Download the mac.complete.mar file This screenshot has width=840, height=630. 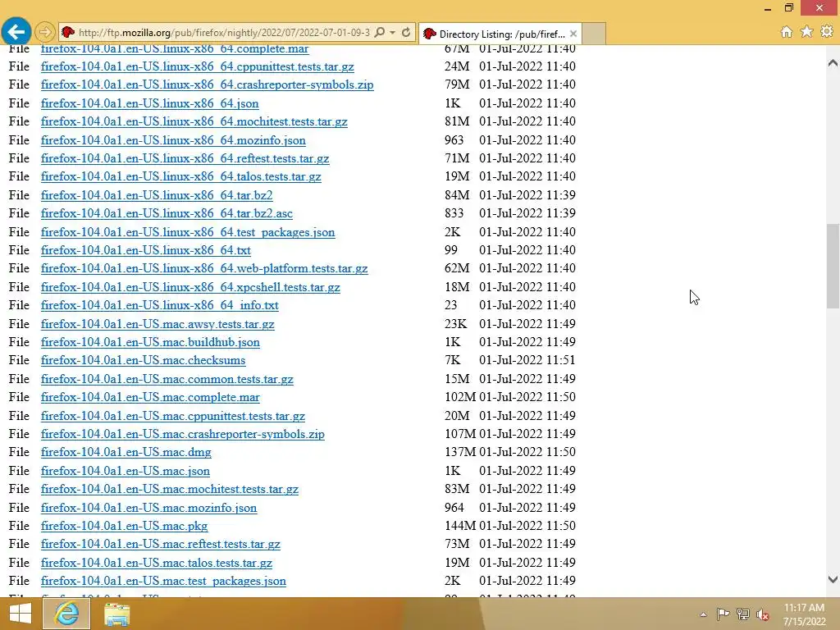(x=150, y=398)
